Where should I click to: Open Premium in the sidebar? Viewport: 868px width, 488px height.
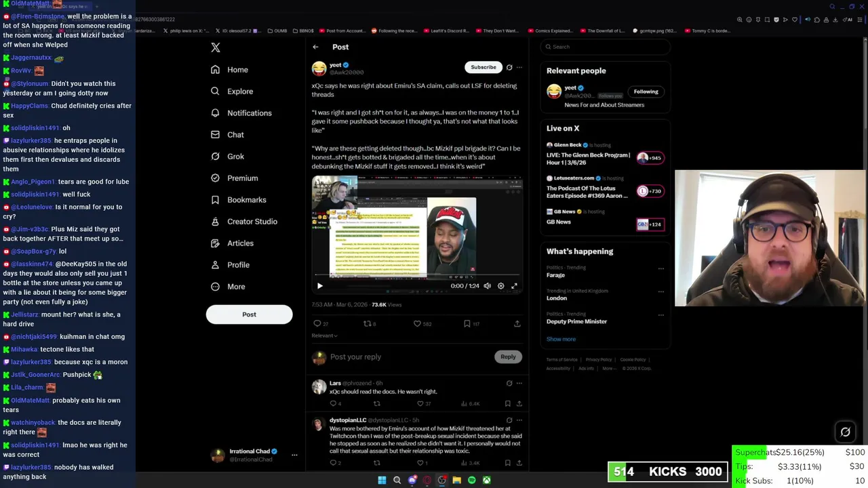click(234, 178)
